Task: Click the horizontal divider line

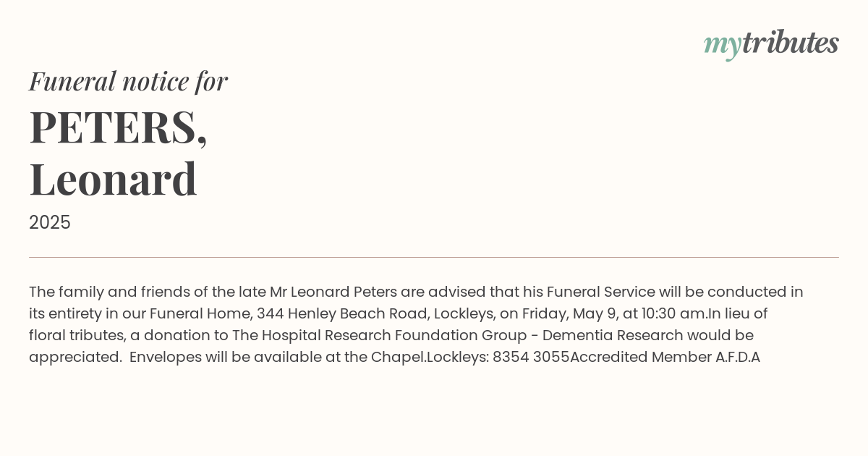Action: [434, 257]
